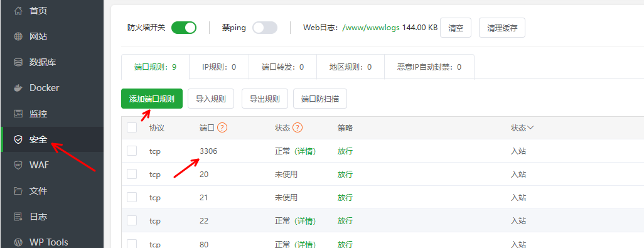This screenshot has height=248, width=644.
Task: Click the 策略 column header
Action: [345, 127]
